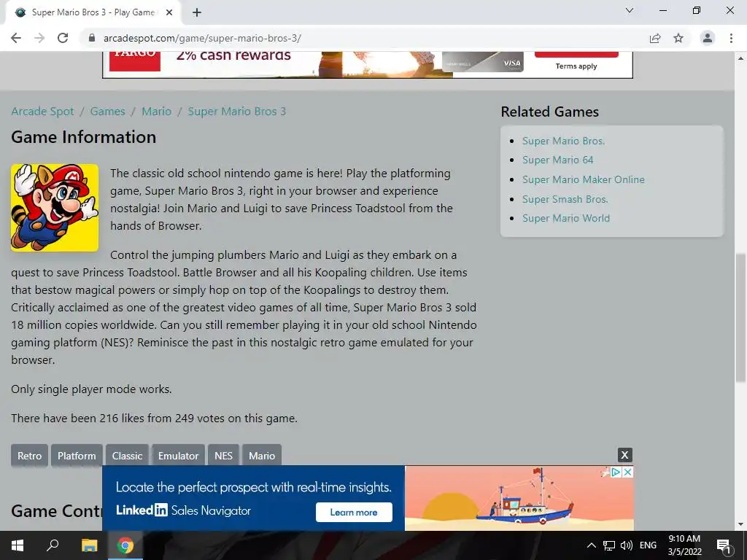Select the NES tag

pos(223,456)
